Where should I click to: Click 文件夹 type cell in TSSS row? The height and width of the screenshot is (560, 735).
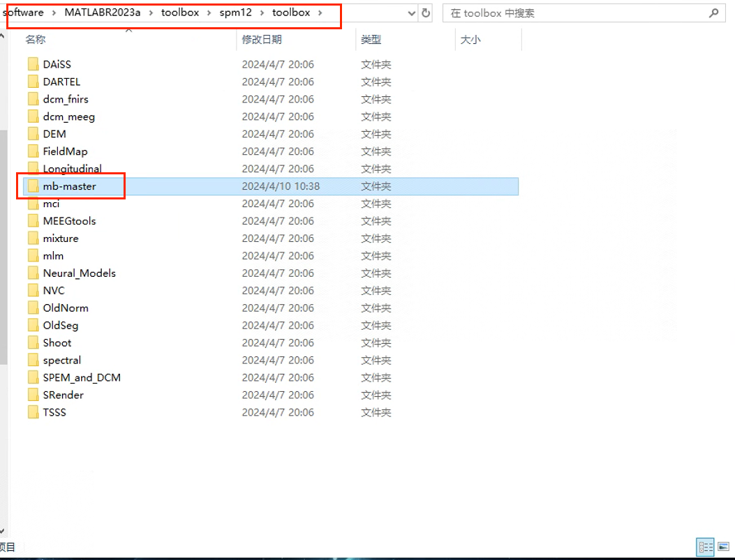376,412
